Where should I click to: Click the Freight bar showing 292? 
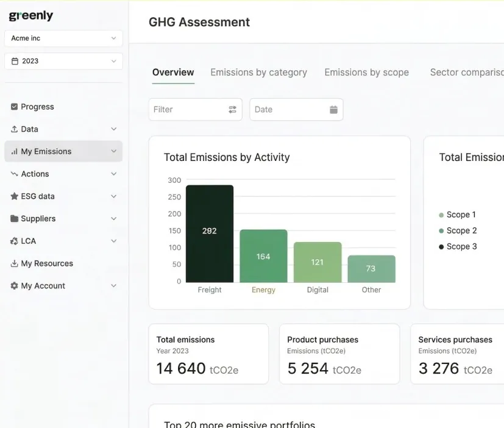210,234
